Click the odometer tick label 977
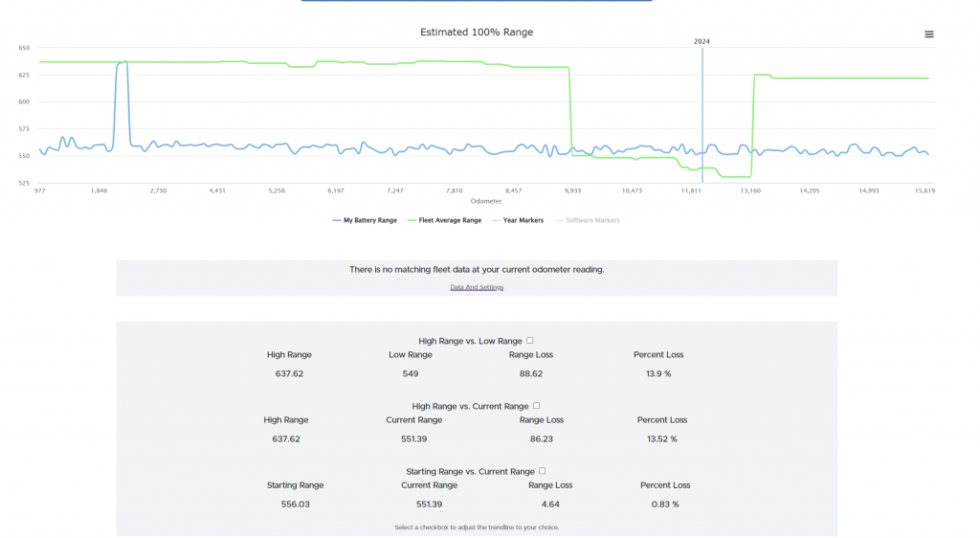The width and height of the screenshot is (980, 538). point(40,191)
